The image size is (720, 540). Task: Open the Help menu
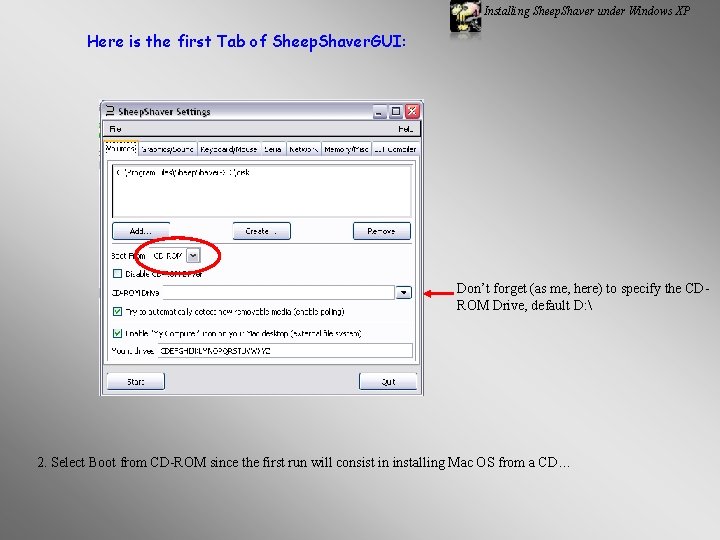[x=405, y=129]
